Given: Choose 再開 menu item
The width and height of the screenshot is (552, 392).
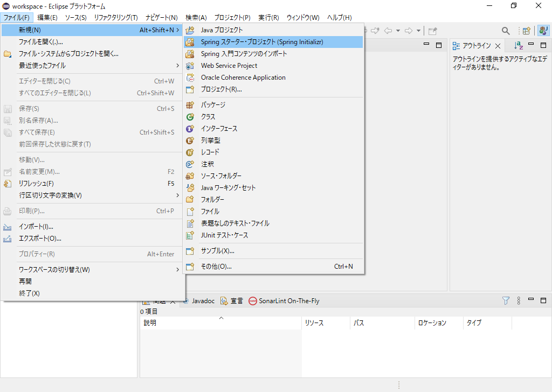Looking at the screenshot, I should pos(92,282).
